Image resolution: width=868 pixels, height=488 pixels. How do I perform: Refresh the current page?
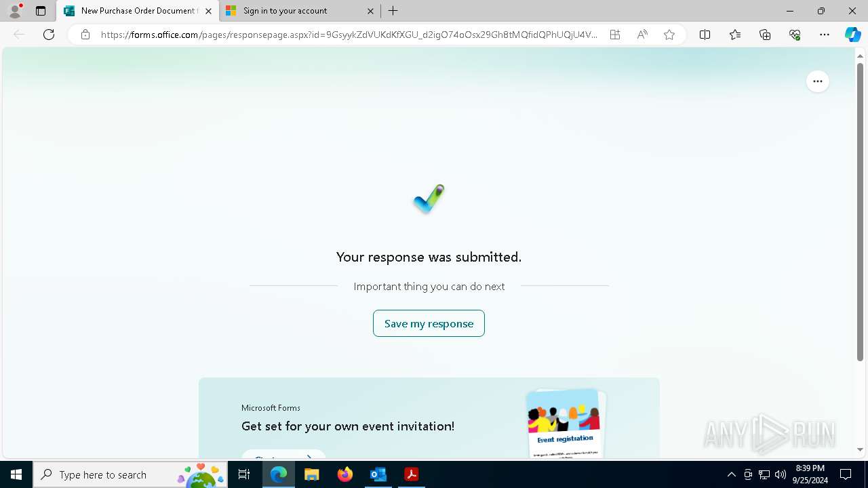click(49, 35)
